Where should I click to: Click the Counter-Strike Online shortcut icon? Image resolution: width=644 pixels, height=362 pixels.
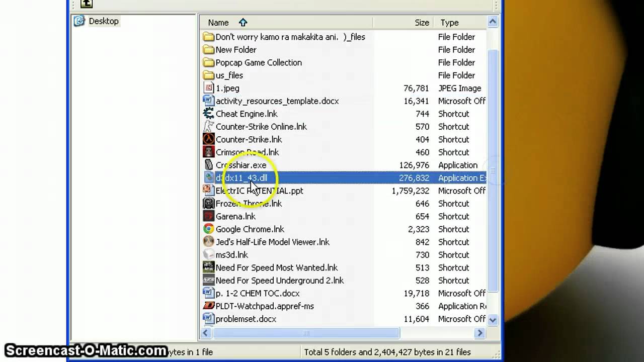click(208, 127)
